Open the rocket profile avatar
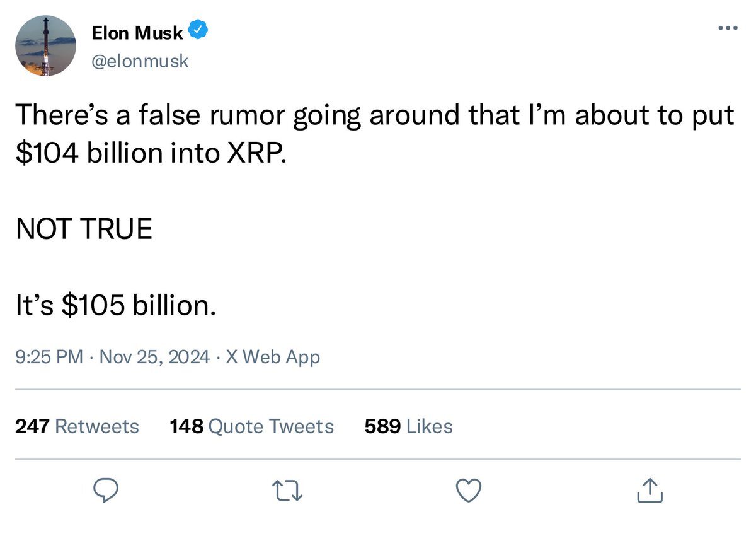 [x=45, y=47]
